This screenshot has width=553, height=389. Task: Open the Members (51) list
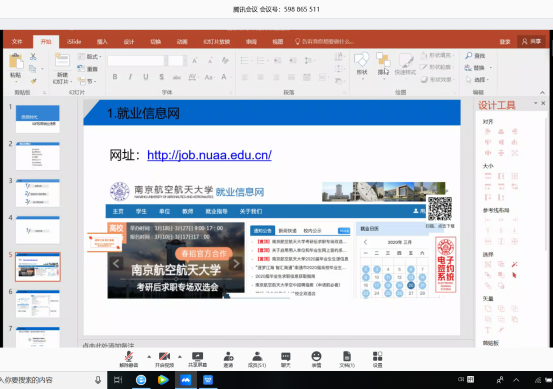coord(257,359)
